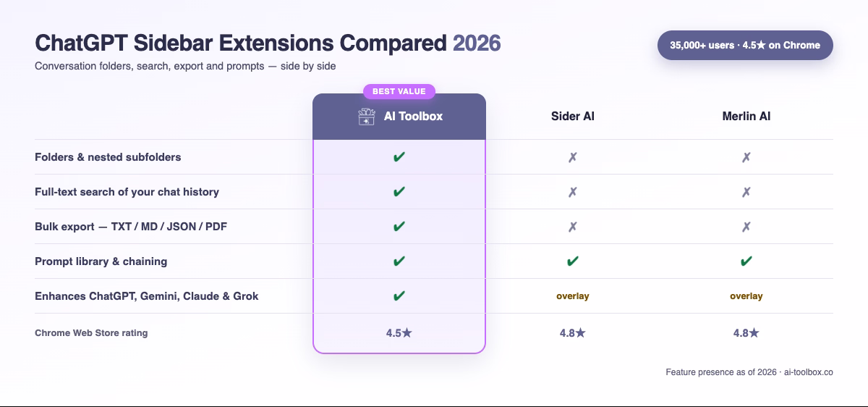Click Sider AI cross for Bulk export row

[x=573, y=227]
